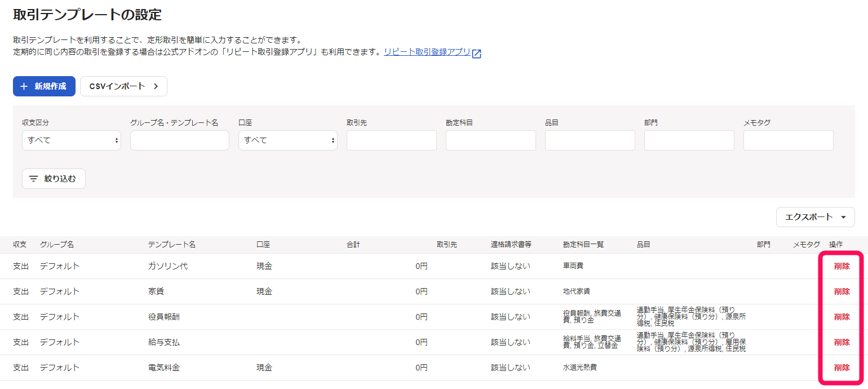Focus the グループ名・テンプレート名 input field
The image size is (868, 389).
(180, 140)
